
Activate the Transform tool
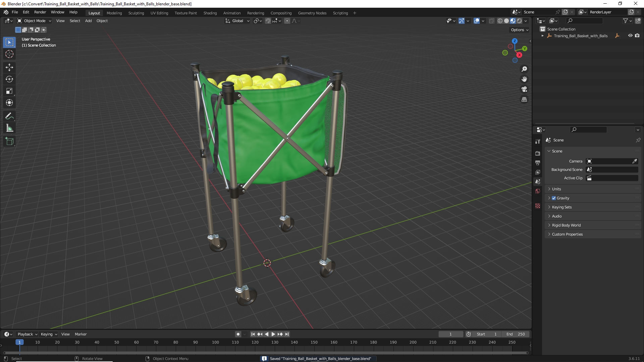(x=9, y=103)
